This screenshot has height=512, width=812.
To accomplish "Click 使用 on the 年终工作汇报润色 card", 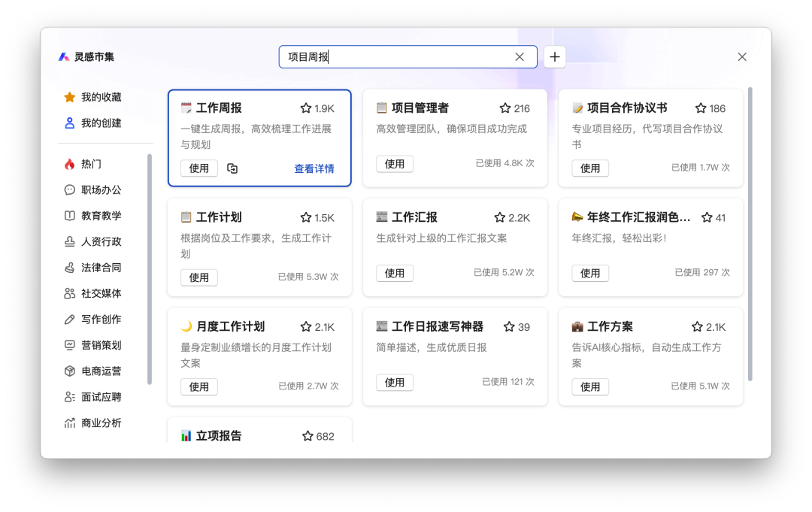I will click(x=590, y=274).
